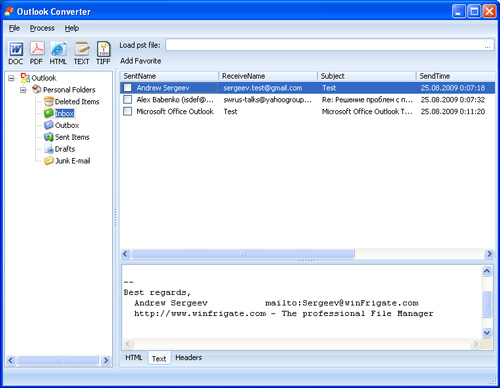Switch to the Headers preview tab
Image resolution: width=500 pixels, height=388 pixels.
[x=189, y=358]
